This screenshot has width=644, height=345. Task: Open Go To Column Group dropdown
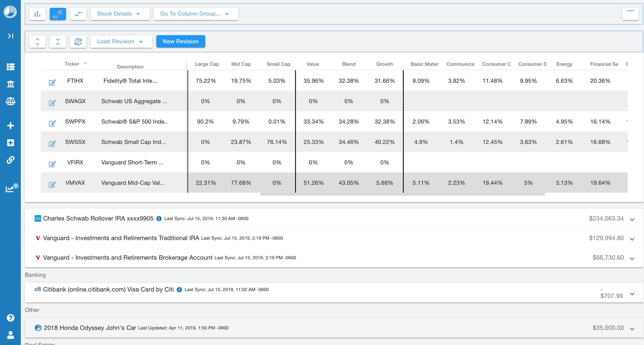[196, 14]
